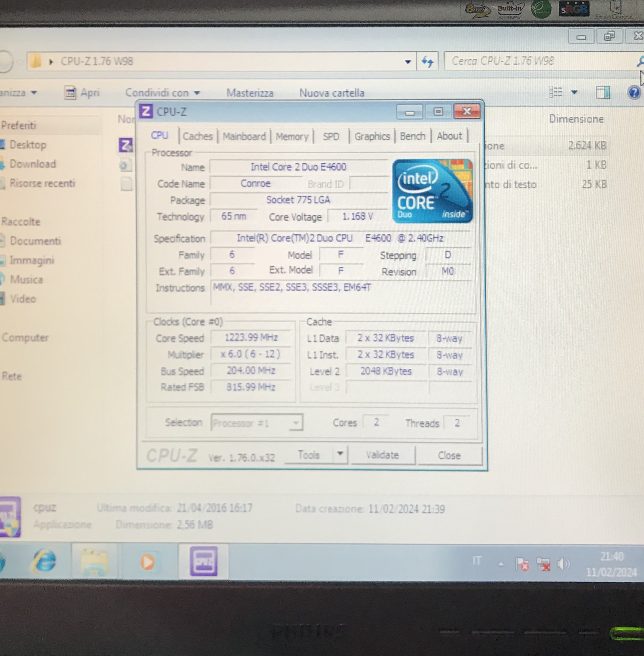
Task: Open Explorer help question mark icon
Action: (x=634, y=92)
